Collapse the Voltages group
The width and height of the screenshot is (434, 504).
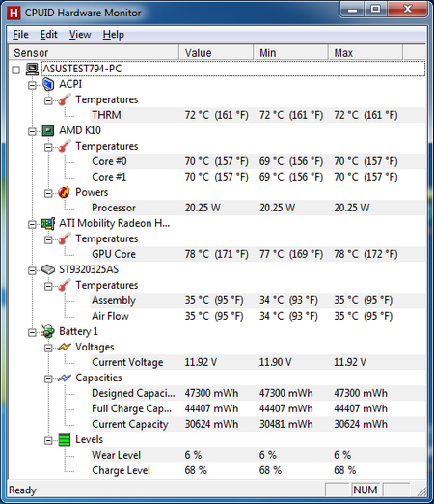point(48,348)
